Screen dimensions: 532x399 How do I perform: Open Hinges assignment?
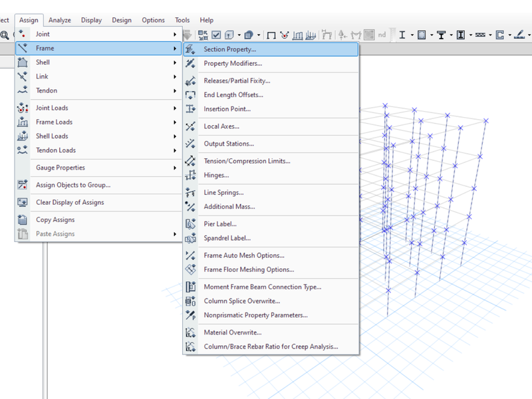coord(271,175)
